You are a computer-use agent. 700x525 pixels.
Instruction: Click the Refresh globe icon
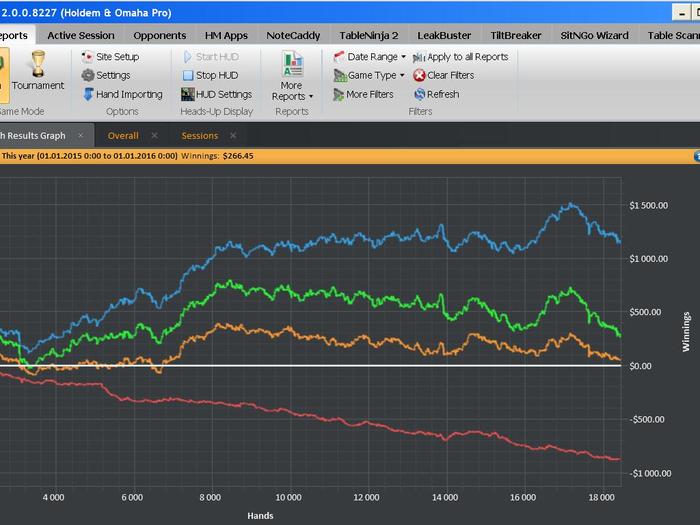pos(420,94)
